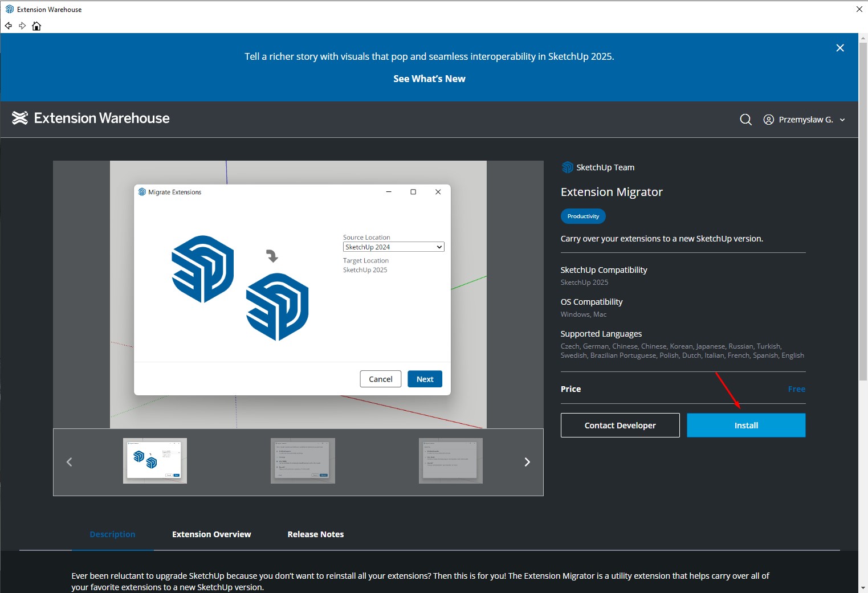This screenshot has height=593, width=868.
Task: Click the Install button
Action: (x=746, y=426)
